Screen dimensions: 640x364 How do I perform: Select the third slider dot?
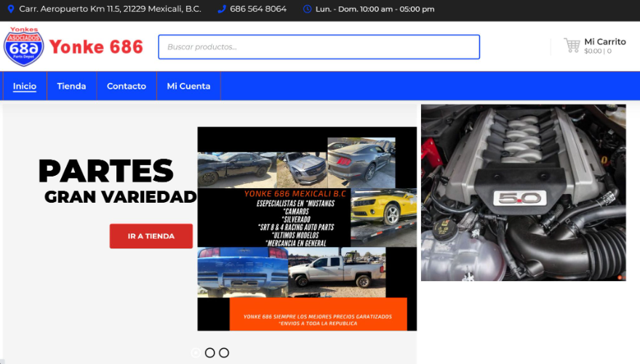[224, 352]
